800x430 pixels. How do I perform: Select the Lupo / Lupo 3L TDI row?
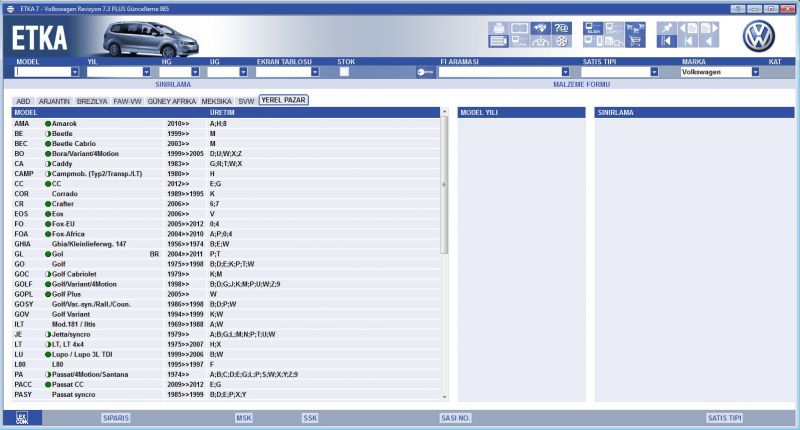(226, 354)
